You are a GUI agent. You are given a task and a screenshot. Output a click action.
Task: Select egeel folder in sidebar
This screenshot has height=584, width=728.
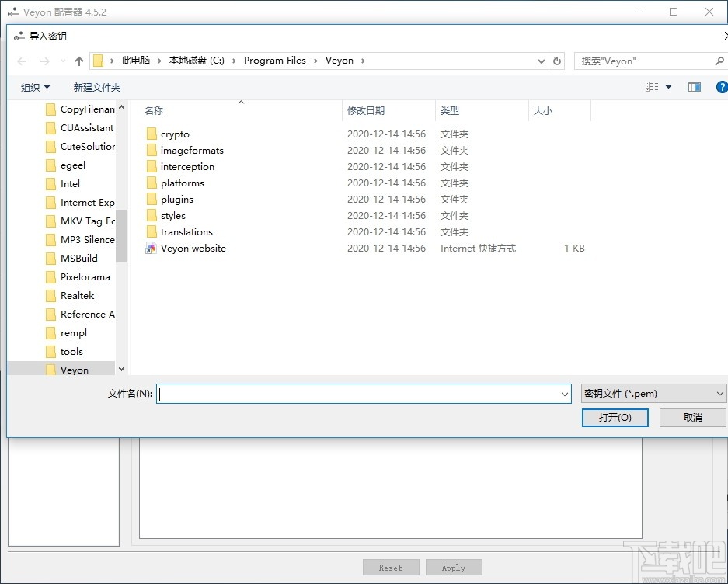pyautogui.click(x=65, y=165)
